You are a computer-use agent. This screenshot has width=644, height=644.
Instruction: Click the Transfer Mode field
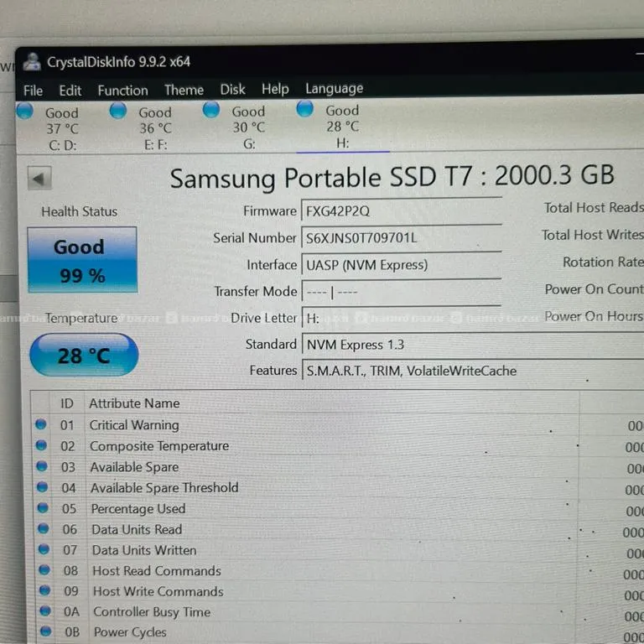pyautogui.click(x=402, y=292)
